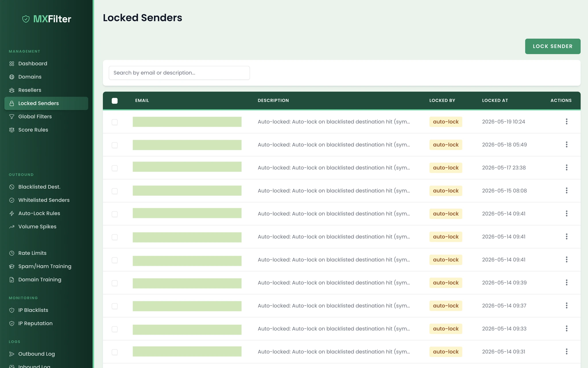
Task: Click the description in 2026-05-17 23:38 row
Action: (334, 168)
